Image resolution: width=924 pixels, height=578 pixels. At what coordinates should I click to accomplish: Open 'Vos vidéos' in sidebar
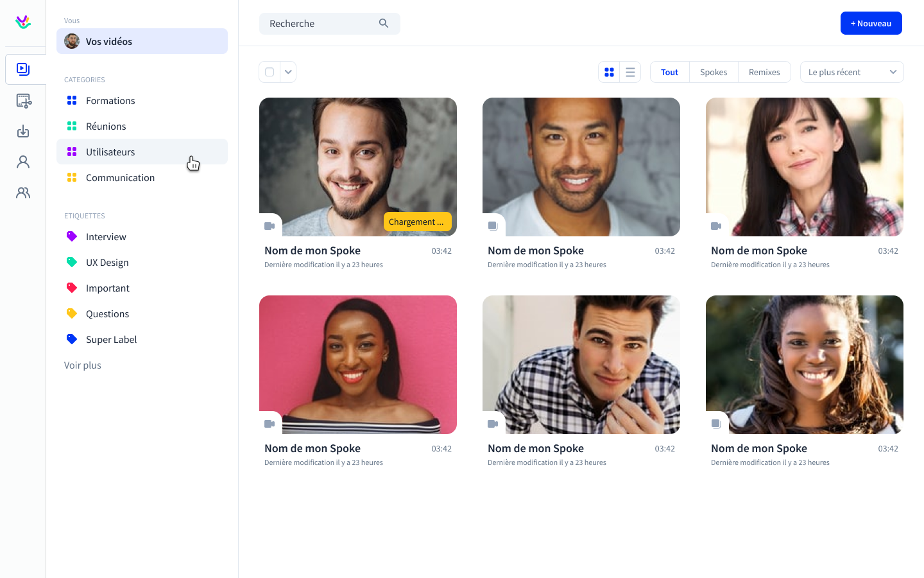click(142, 41)
